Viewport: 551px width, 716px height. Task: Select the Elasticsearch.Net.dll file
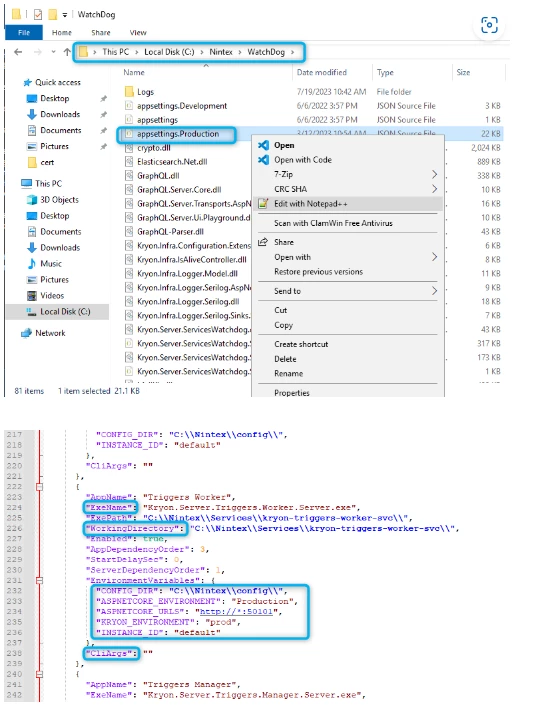(x=172, y=162)
